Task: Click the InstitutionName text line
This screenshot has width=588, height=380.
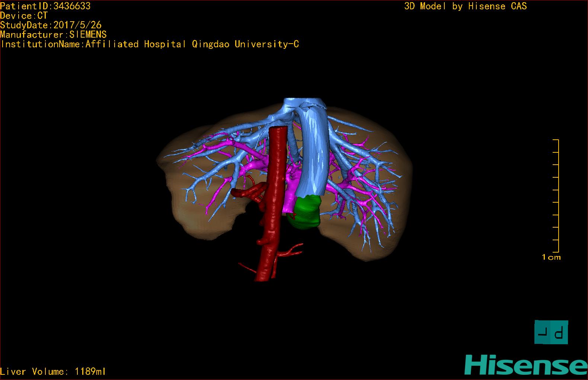Action: (x=150, y=44)
